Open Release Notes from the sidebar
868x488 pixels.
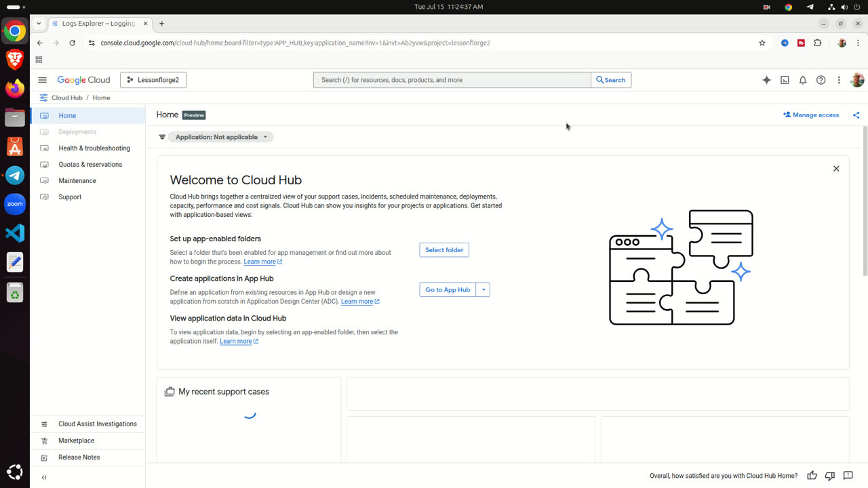pos(87,457)
